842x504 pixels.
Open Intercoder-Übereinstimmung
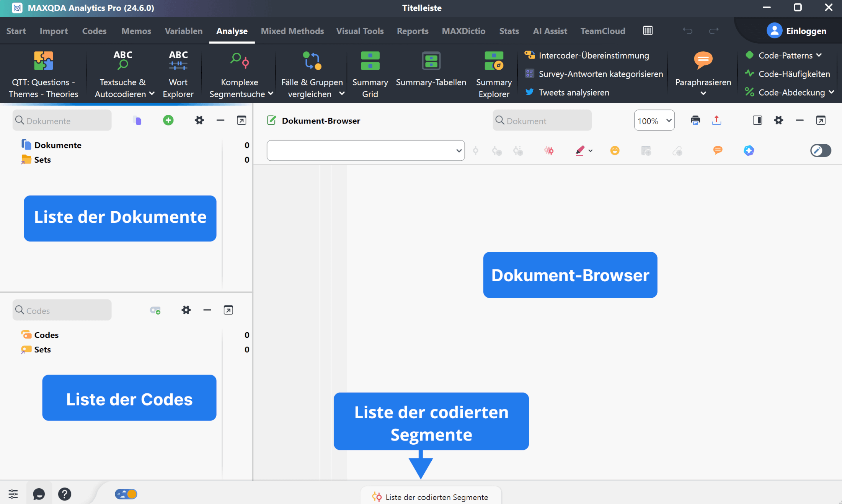coord(587,55)
